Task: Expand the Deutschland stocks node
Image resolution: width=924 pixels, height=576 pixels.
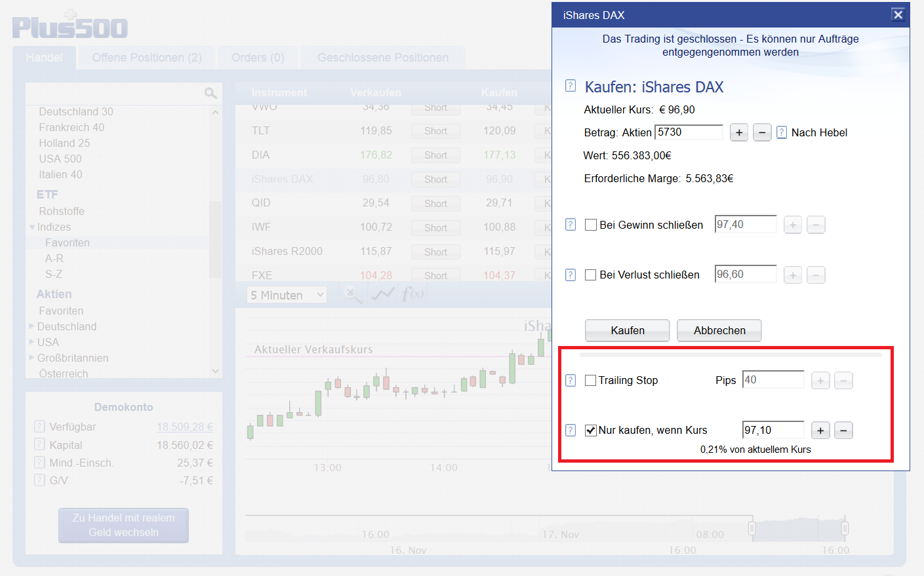Action: [x=31, y=326]
